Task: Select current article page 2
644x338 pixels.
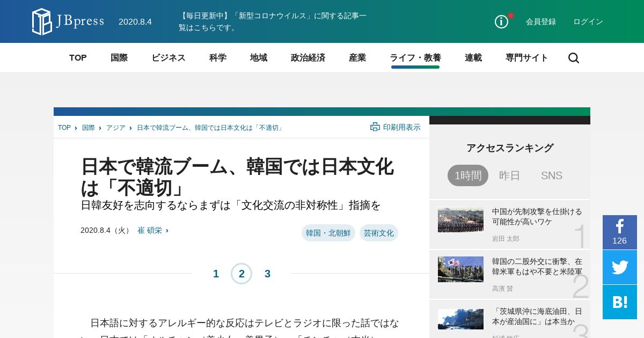Action: 241,274
